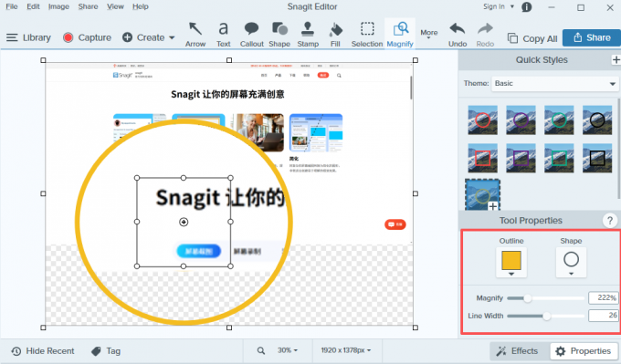This screenshot has width=621, height=364.
Task: Toggle the Properties panel
Action: point(584,351)
